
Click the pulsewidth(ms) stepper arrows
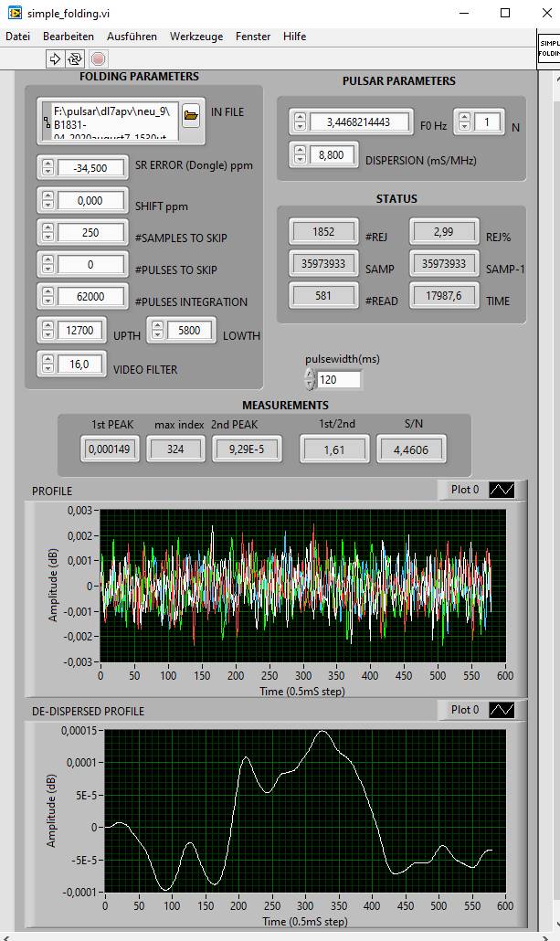pos(310,379)
